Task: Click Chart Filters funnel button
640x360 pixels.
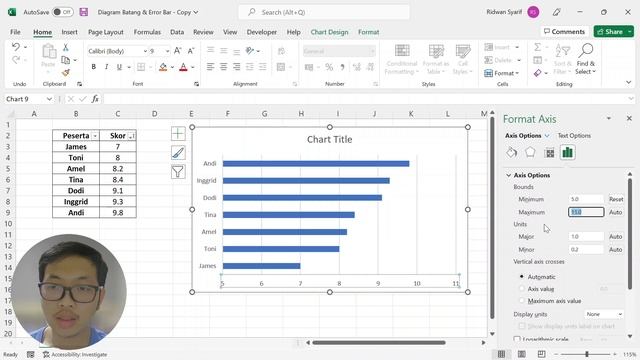Action: click(178, 172)
